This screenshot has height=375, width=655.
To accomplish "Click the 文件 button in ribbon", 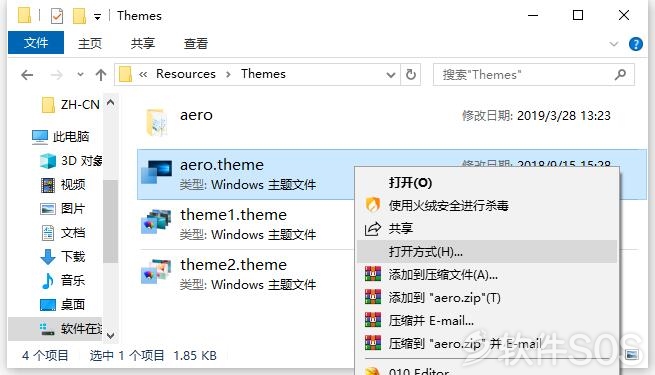I will coord(36,43).
